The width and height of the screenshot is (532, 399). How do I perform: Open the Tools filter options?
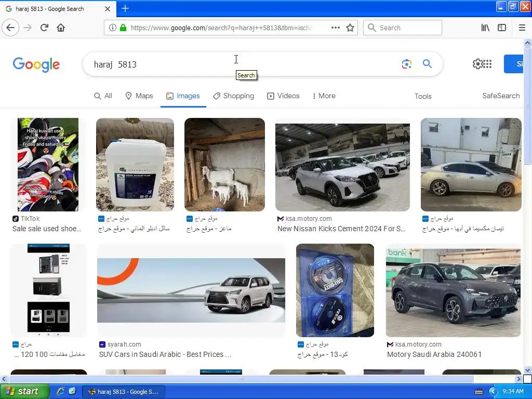423,96
